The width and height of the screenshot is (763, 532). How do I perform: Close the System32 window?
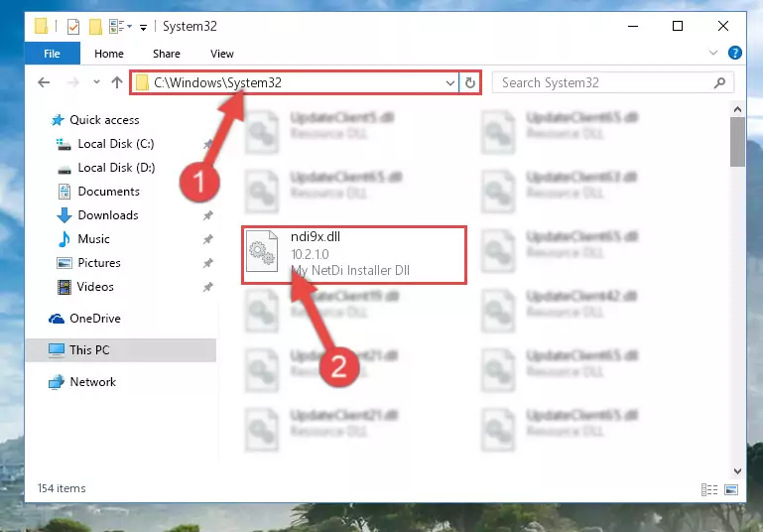(723, 26)
